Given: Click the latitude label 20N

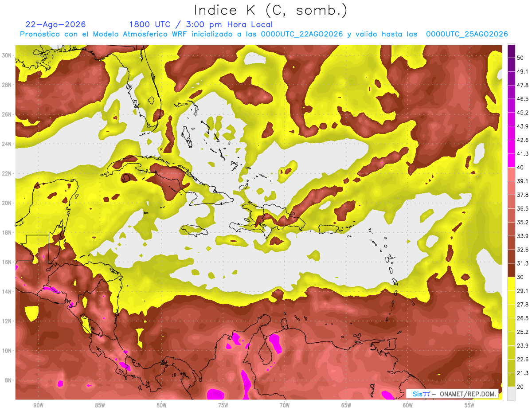Looking at the screenshot, I should 7,203.
